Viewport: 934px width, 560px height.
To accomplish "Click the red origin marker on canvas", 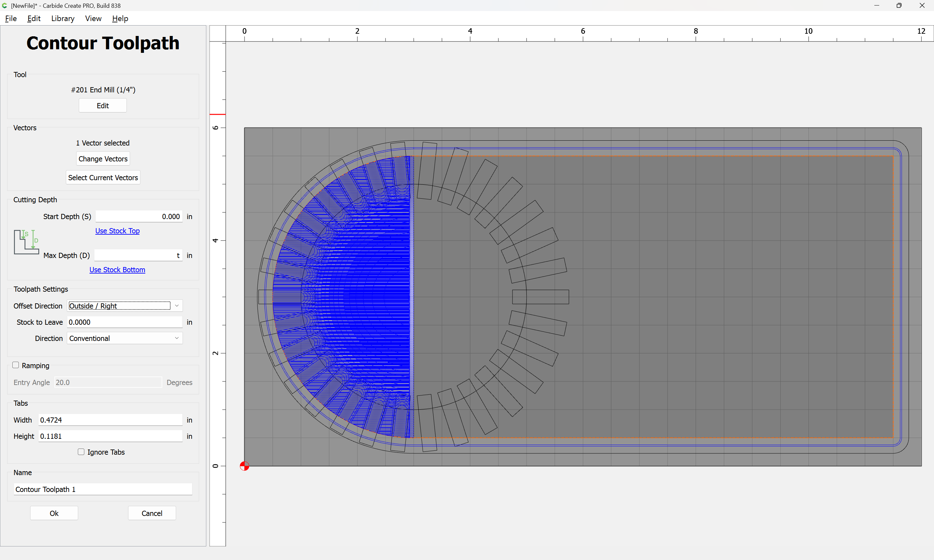I will click(244, 466).
